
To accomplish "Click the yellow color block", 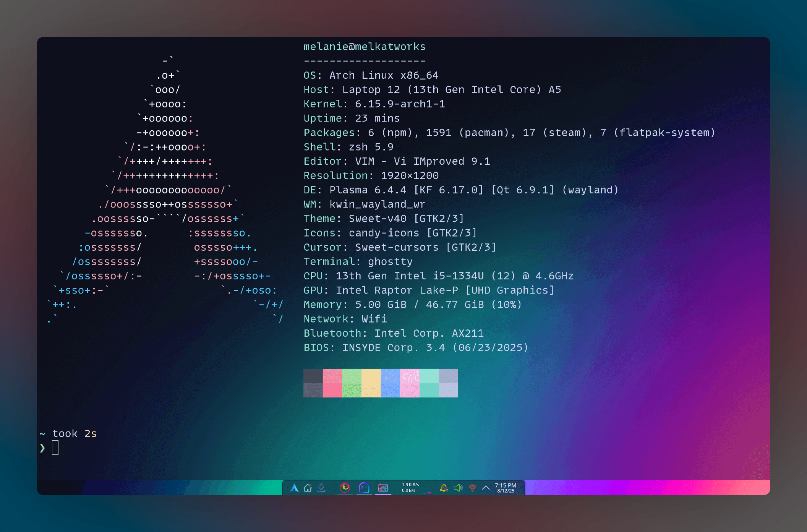I will click(x=371, y=383).
